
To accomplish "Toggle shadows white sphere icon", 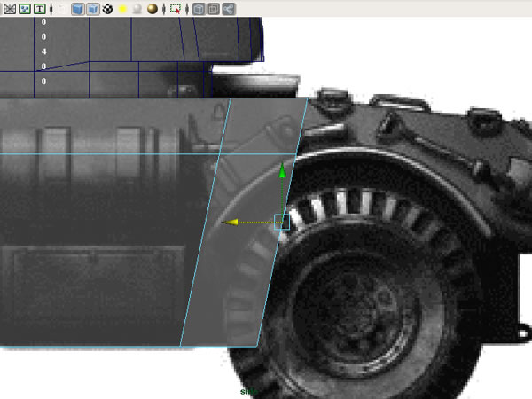I will (x=137, y=9).
